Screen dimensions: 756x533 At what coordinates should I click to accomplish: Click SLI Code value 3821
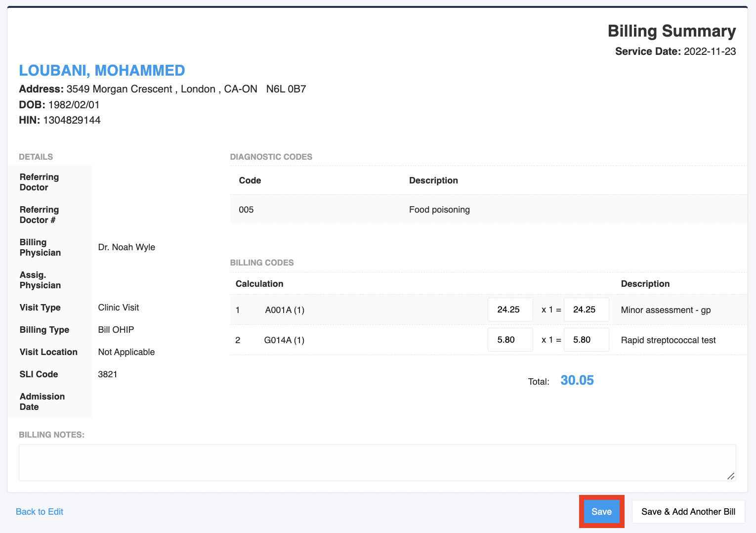108,374
